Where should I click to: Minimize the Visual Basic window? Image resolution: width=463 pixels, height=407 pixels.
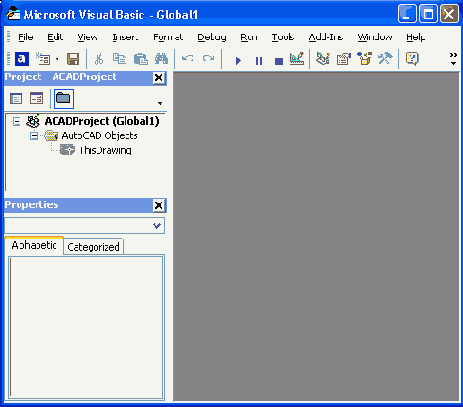pyautogui.click(x=407, y=14)
